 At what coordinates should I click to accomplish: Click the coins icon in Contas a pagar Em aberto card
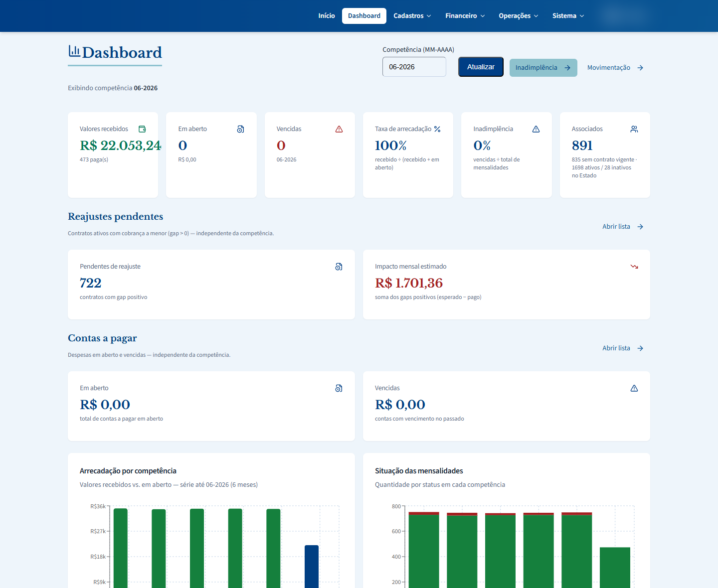[339, 388]
